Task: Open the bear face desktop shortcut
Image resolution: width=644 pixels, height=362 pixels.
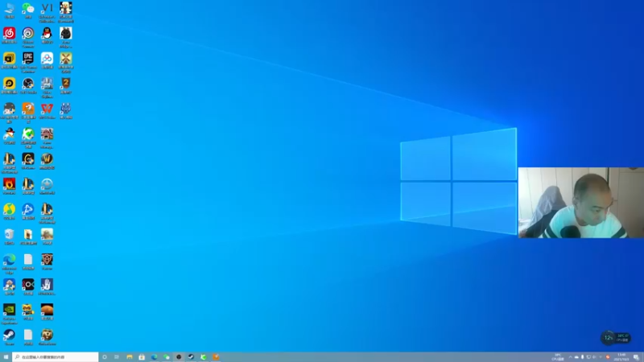Action: (47, 337)
